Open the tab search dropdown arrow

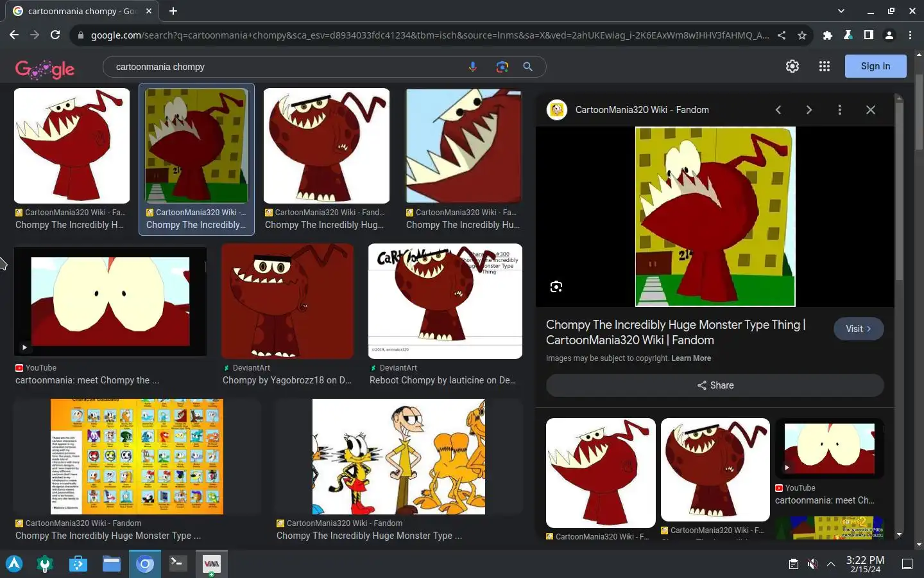coord(841,11)
